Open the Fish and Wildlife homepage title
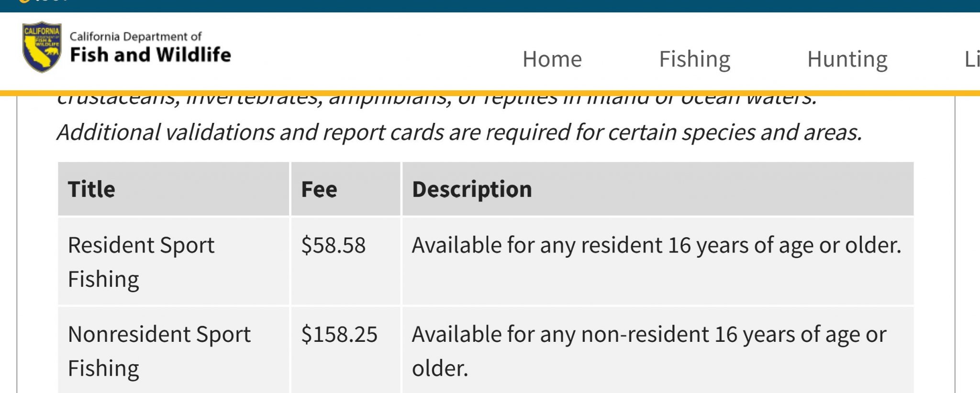This screenshot has width=980, height=393. [x=150, y=55]
